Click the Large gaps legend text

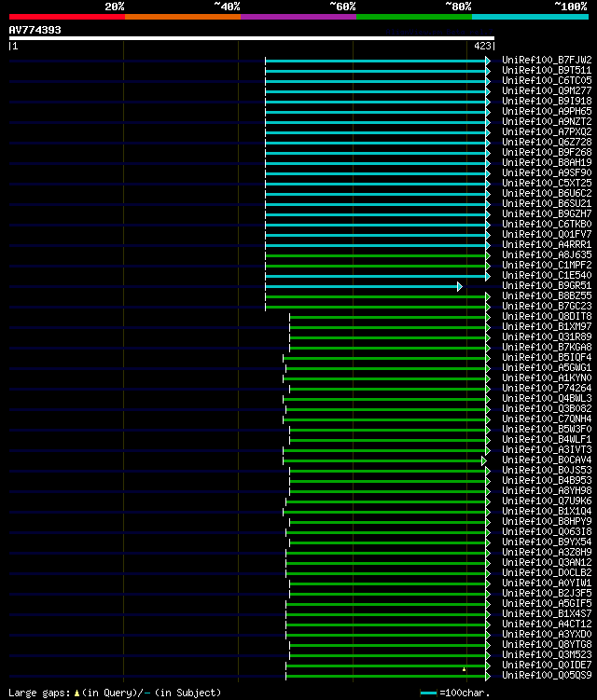115,693
